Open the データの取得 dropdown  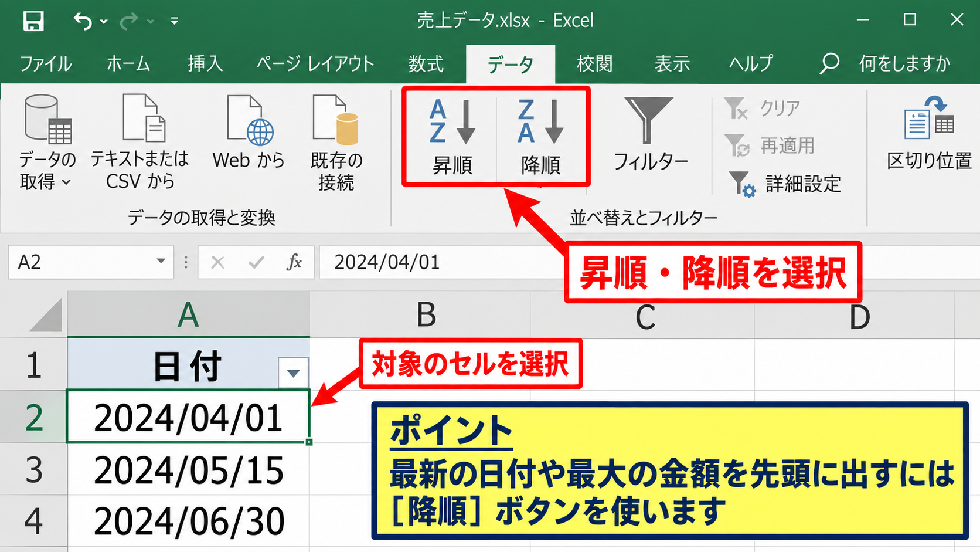tap(47, 144)
